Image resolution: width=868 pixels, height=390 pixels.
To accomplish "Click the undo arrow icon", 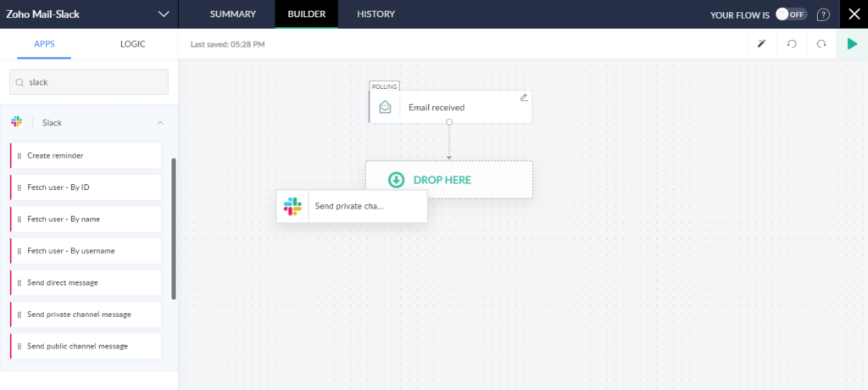I will point(792,44).
